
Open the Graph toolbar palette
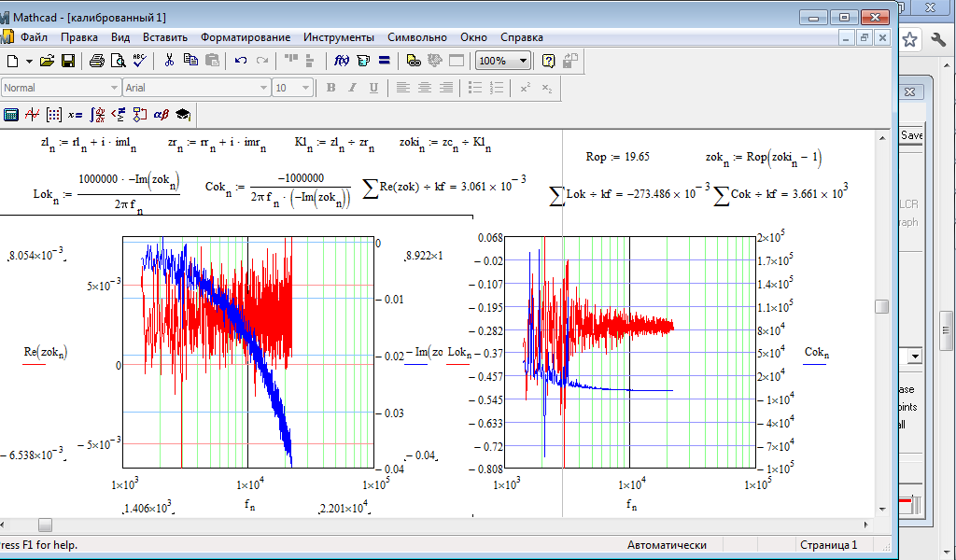[33, 115]
